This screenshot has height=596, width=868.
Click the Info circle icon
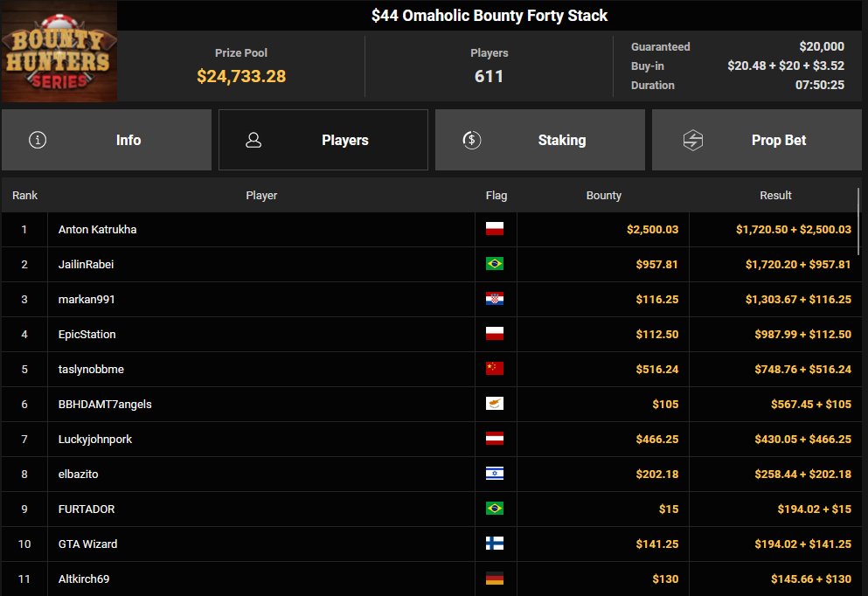coord(38,140)
